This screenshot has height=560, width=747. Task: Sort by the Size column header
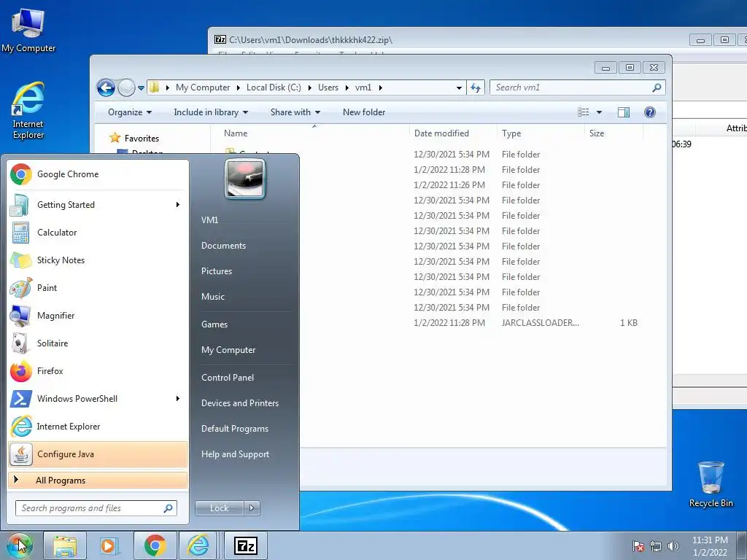pos(614,133)
